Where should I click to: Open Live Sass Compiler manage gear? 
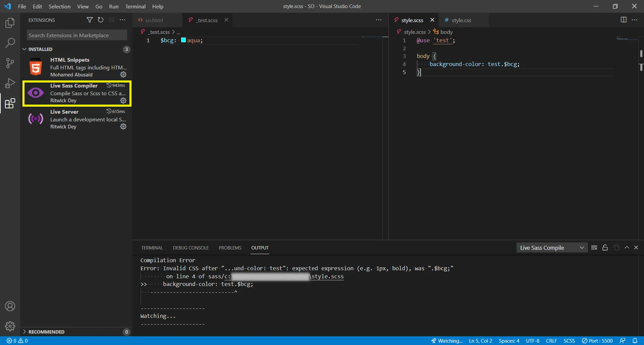[123, 101]
